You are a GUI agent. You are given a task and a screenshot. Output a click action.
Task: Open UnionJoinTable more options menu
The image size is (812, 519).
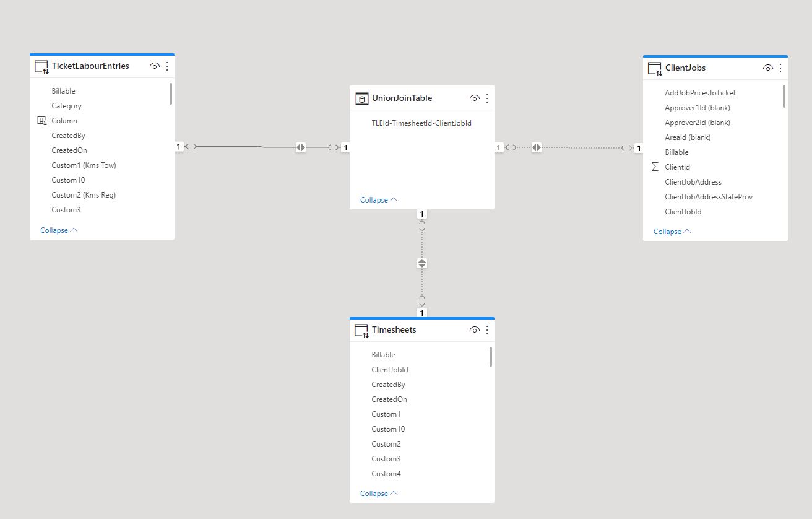pyautogui.click(x=487, y=98)
